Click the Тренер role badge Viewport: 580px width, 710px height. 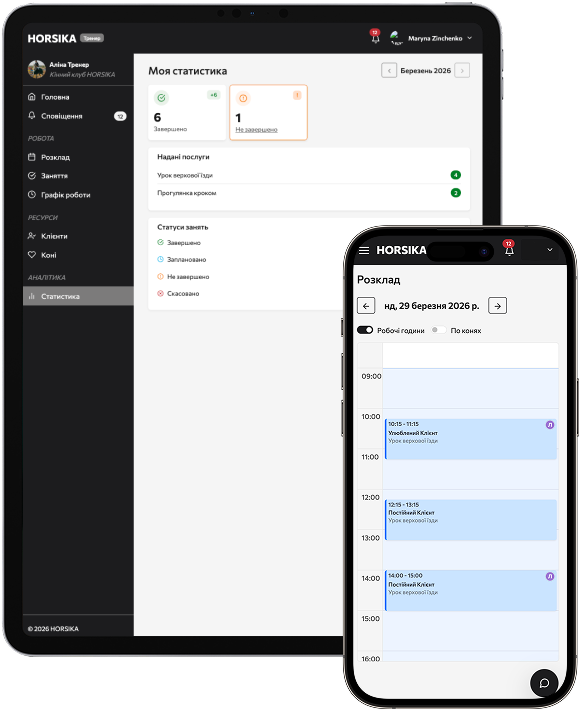pos(92,38)
